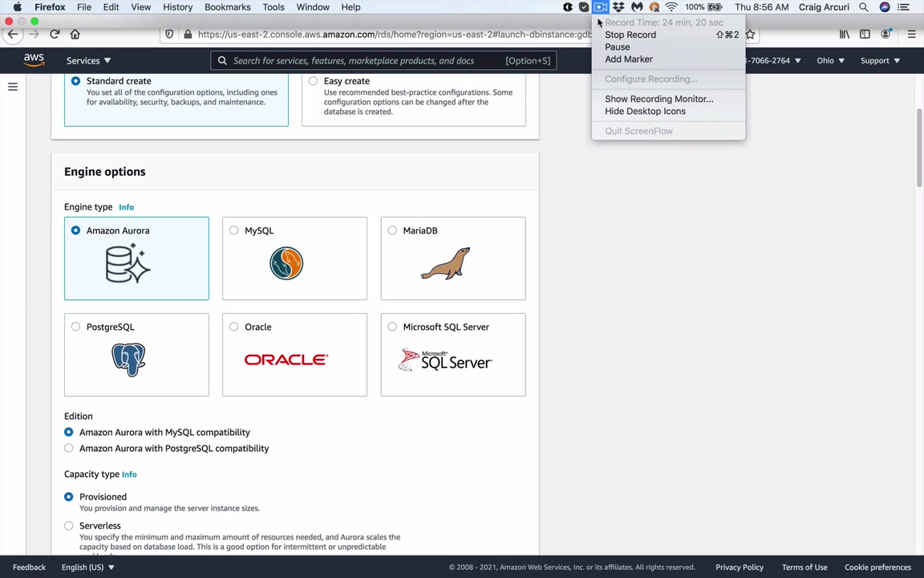
Task: Click the padlock site security icon
Action: click(188, 35)
